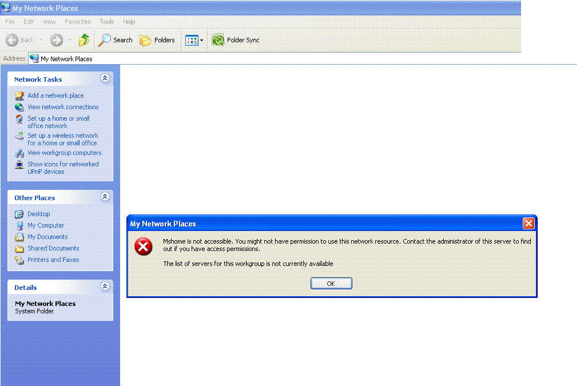Click the Add a network place icon
This screenshot has height=386, width=588.
(x=19, y=96)
